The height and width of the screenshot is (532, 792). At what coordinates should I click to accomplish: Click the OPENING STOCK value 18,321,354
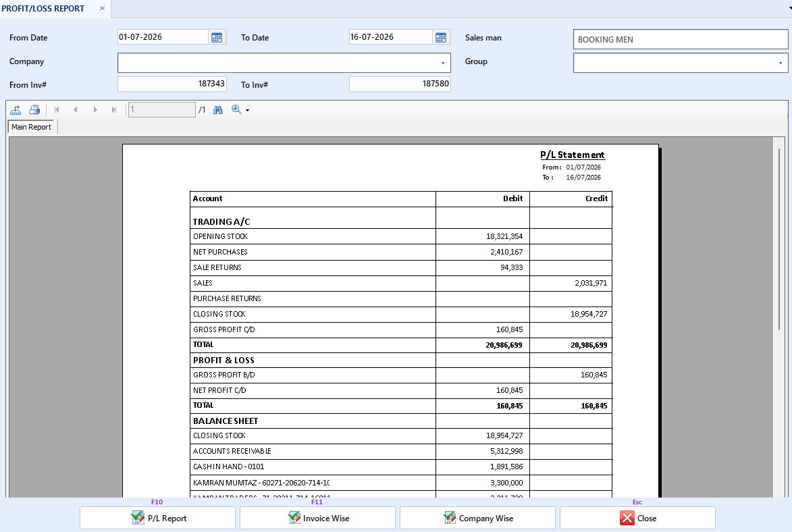click(x=504, y=236)
